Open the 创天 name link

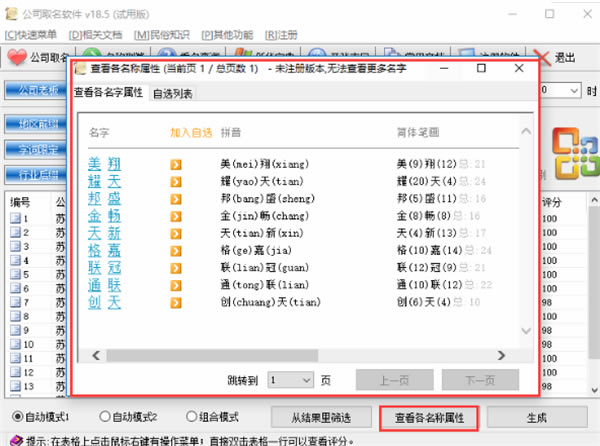click(x=104, y=303)
